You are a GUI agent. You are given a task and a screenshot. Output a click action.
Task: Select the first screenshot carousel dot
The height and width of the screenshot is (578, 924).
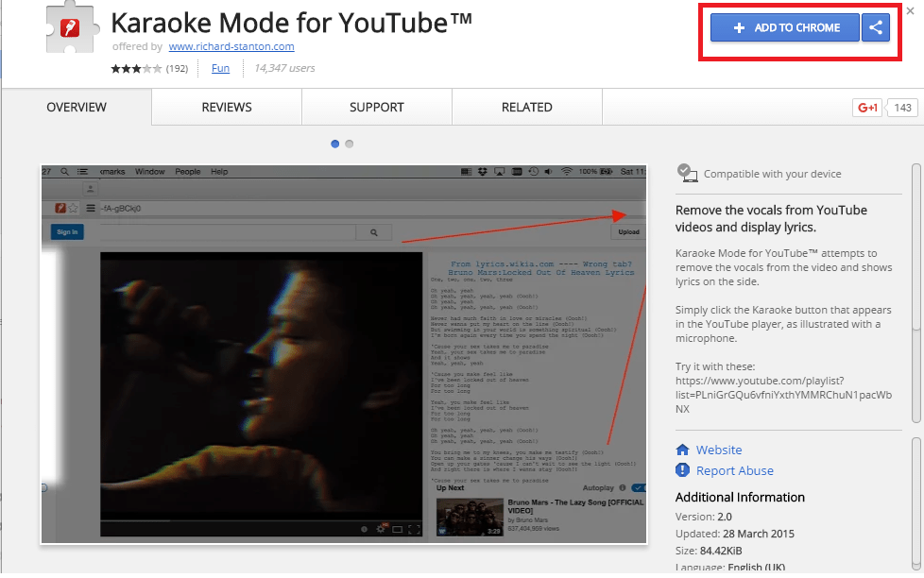coord(334,144)
